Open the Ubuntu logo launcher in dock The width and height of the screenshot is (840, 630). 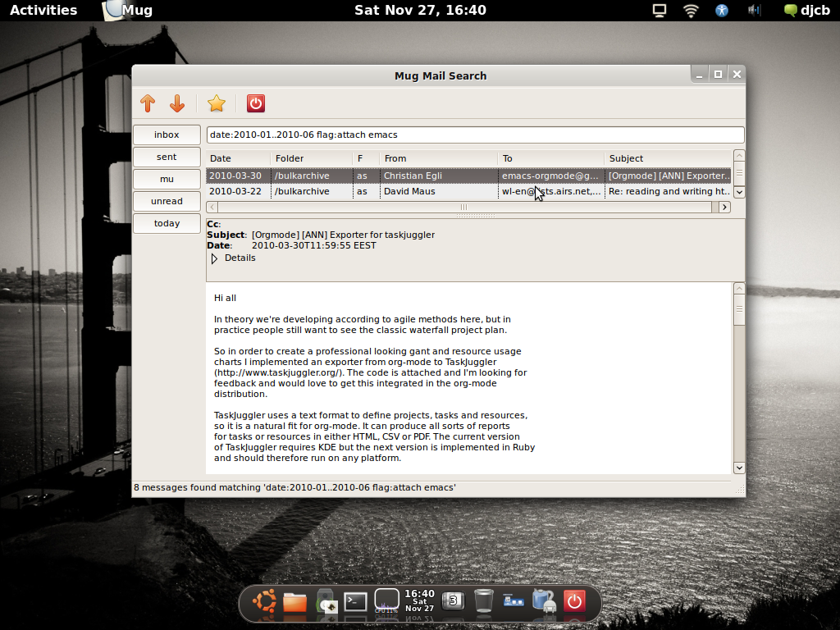(264, 601)
